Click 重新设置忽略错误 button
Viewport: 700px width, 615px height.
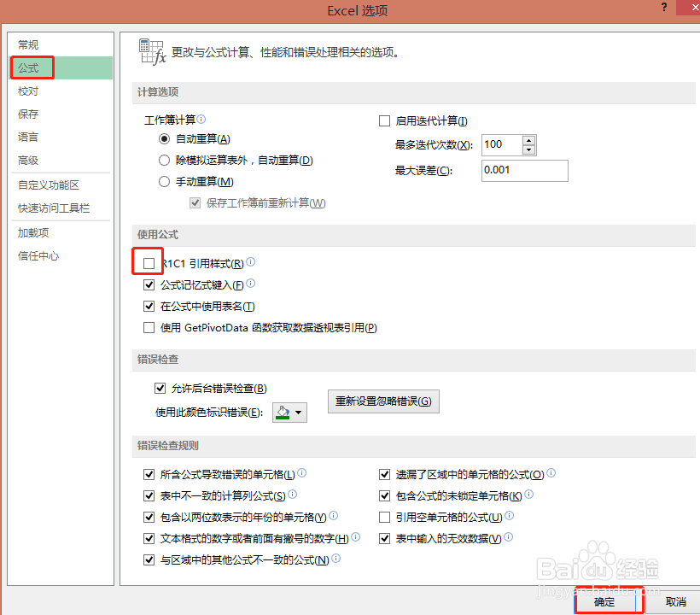click(x=383, y=401)
